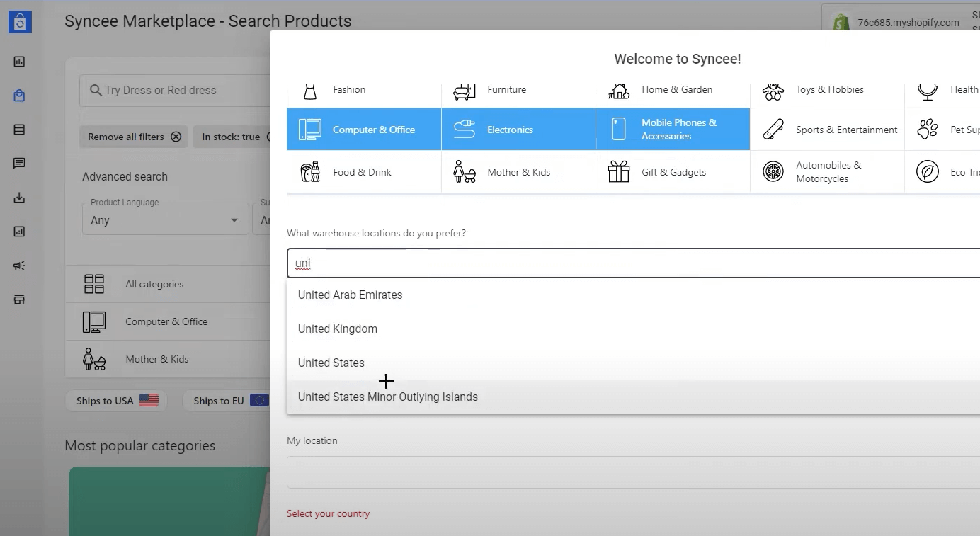Image resolution: width=980 pixels, height=536 pixels.
Task: Open the messages icon in the sidebar
Action: point(19,164)
